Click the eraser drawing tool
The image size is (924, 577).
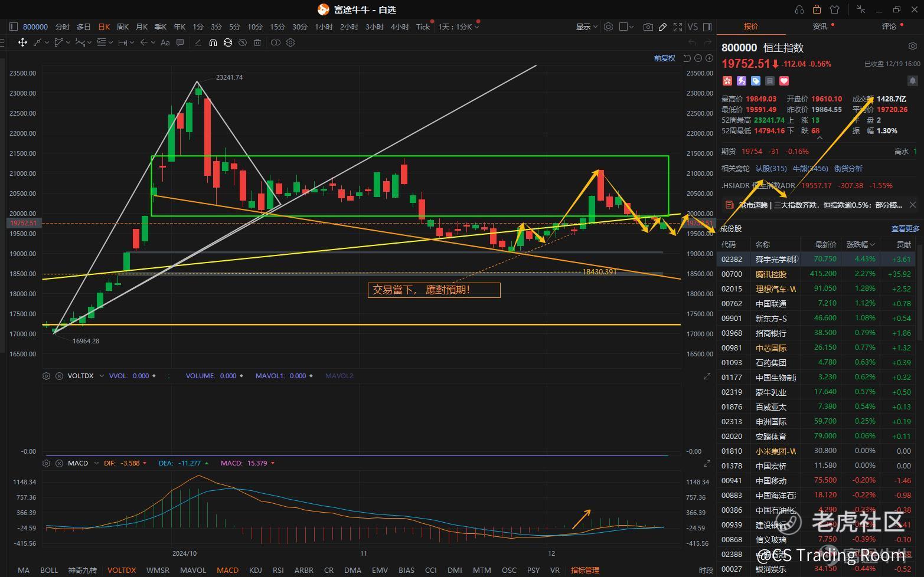(x=198, y=42)
